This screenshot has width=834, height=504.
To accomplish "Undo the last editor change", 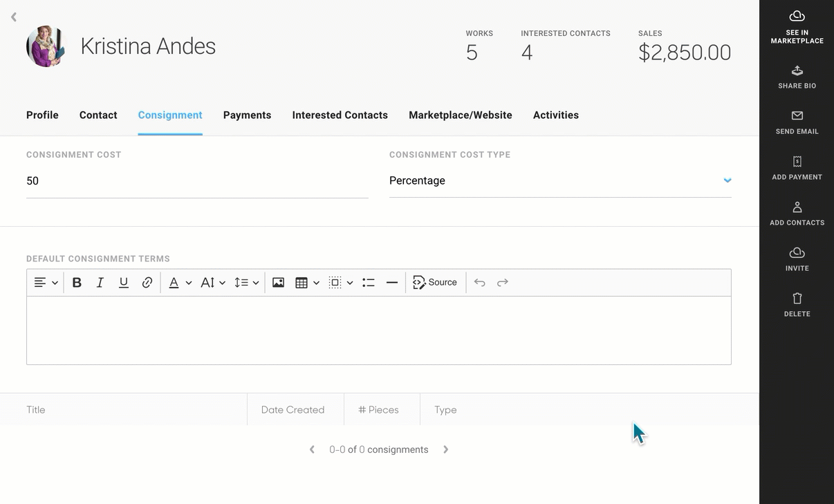I will point(479,283).
